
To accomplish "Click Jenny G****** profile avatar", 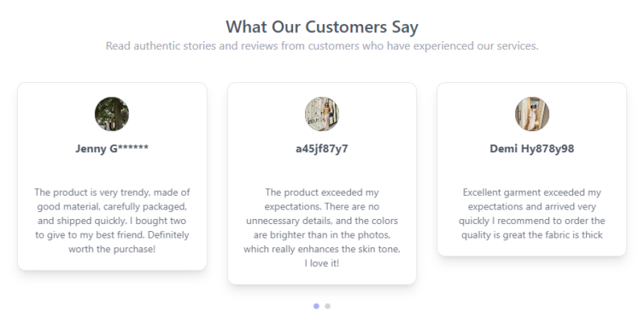I will [112, 114].
